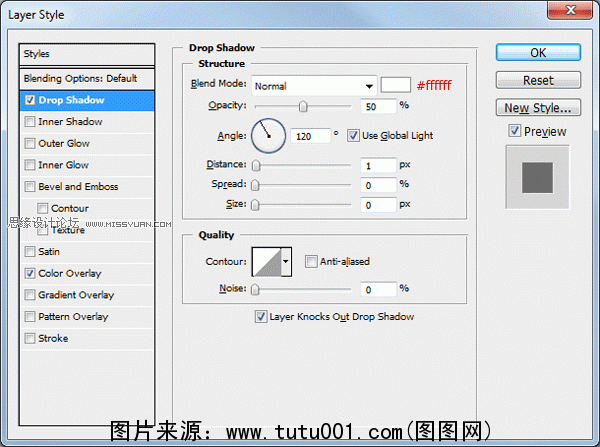The width and height of the screenshot is (600, 447).
Task: Open the contour picker dropdown arrow
Action: pyautogui.click(x=286, y=262)
